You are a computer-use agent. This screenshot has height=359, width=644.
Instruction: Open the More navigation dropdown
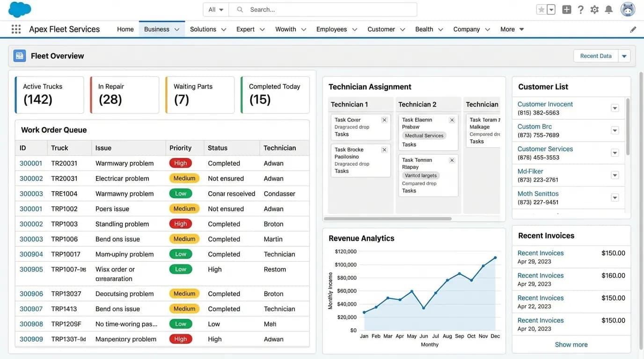[512, 29]
